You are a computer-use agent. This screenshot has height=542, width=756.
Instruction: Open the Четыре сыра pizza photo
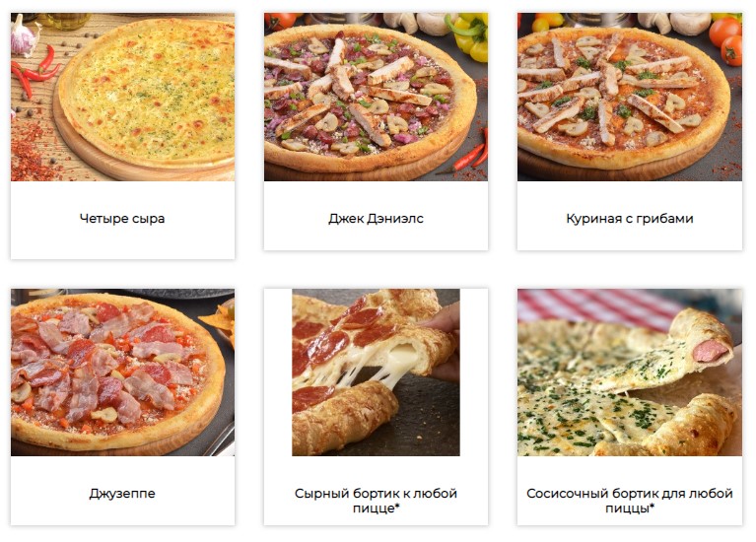122,97
